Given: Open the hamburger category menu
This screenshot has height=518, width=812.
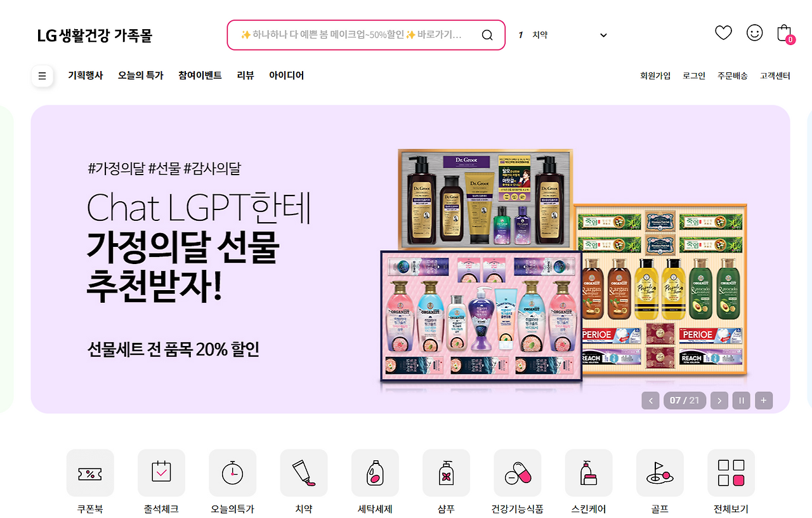Looking at the screenshot, I should tap(42, 76).
